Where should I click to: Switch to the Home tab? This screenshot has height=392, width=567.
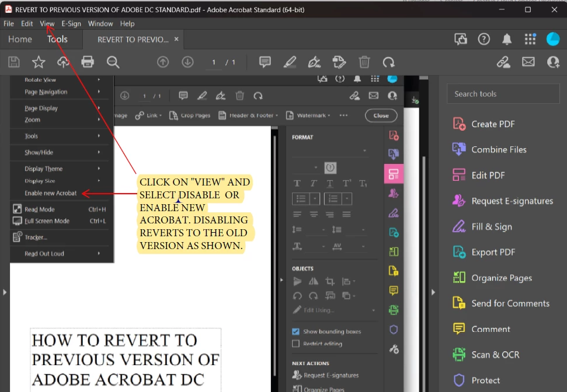tap(20, 39)
